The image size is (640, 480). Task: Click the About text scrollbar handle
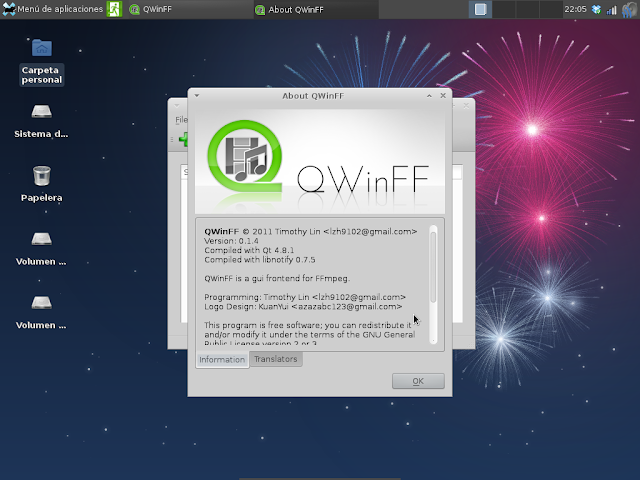(433, 267)
